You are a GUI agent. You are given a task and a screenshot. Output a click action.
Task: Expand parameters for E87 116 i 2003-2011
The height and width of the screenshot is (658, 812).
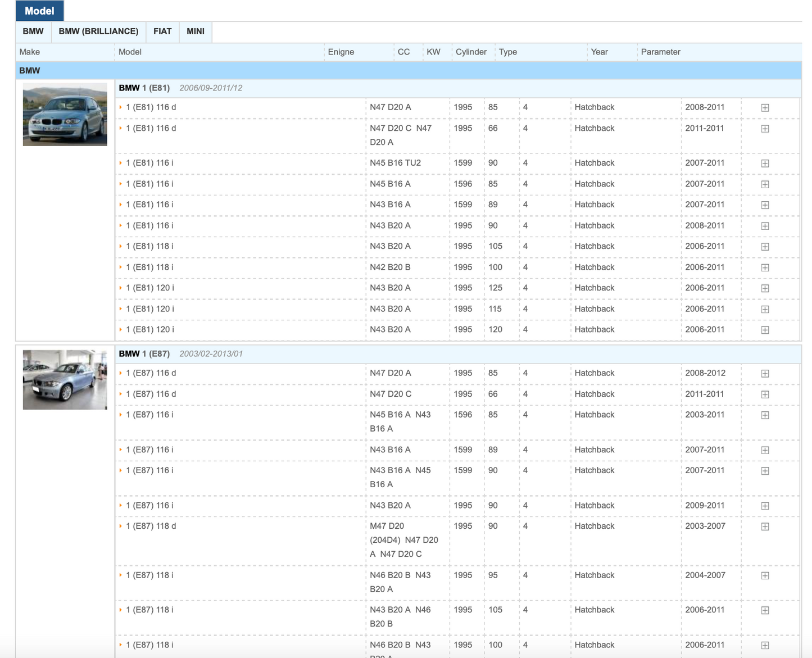coord(765,415)
